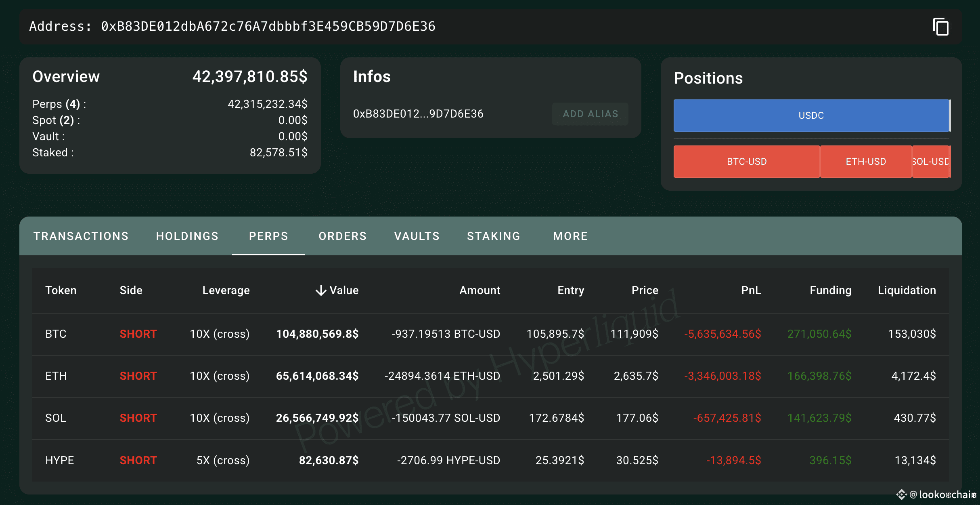Click the truncated address 0xB83DE012...9D7D6E36 link
980x505 pixels.
(418, 114)
